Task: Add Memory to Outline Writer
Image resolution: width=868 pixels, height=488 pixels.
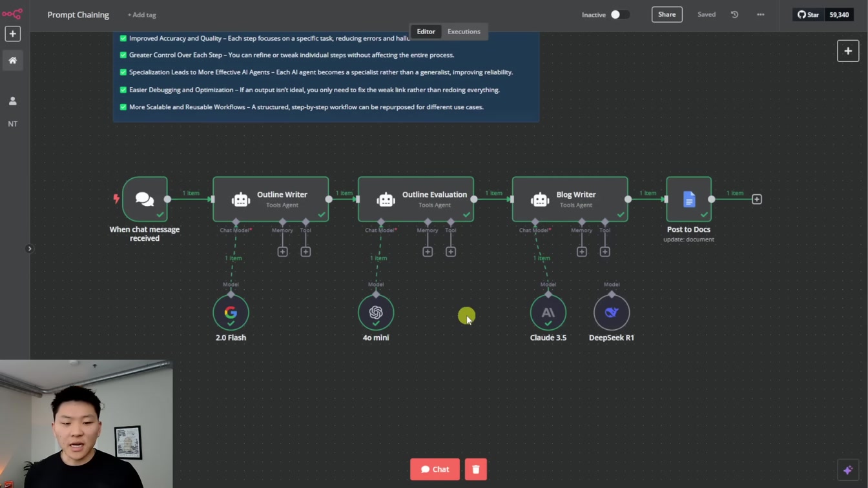Action: tap(282, 252)
